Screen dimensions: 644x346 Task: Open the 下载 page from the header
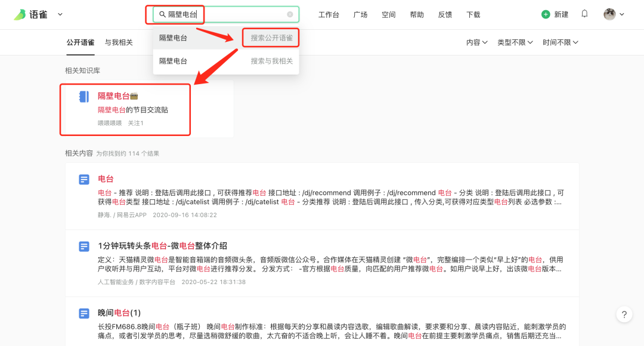pyautogui.click(x=473, y=15)
